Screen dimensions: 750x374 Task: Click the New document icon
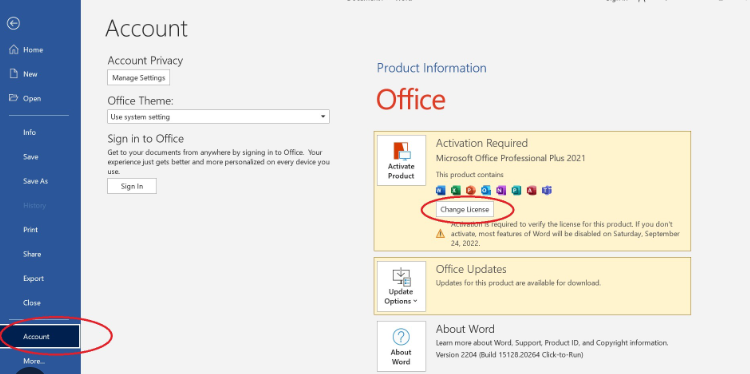[x=14, y=74]
